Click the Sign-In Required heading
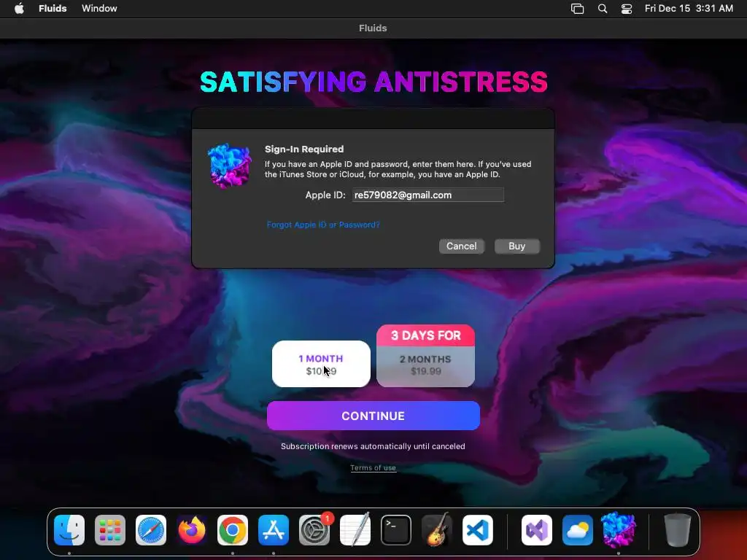747x560 pixels. (x=304, y=149)
